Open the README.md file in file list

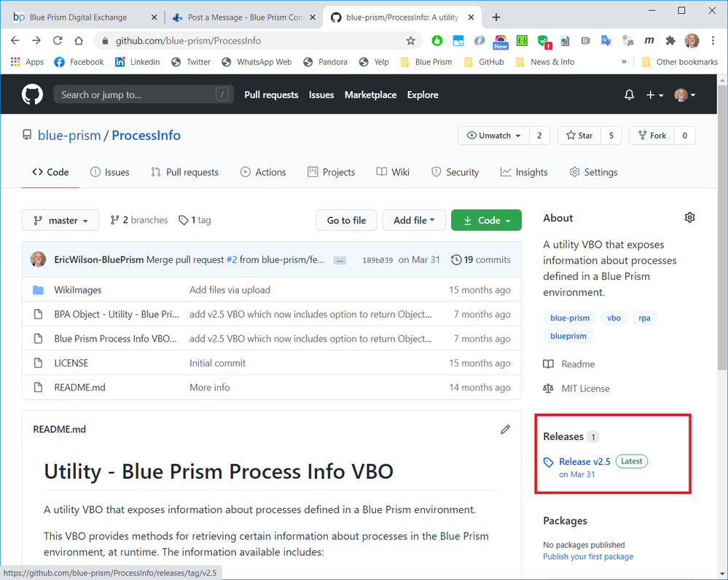click(80, 388)
